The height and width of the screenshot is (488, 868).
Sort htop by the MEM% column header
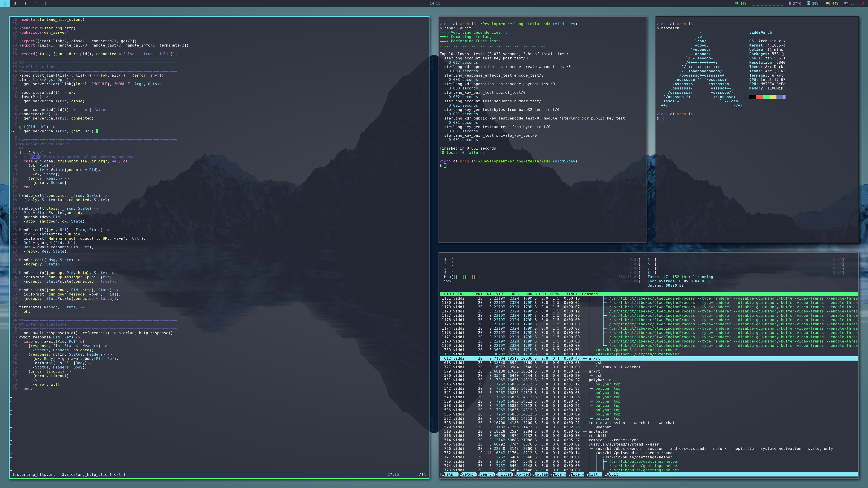tap(555, 294)
